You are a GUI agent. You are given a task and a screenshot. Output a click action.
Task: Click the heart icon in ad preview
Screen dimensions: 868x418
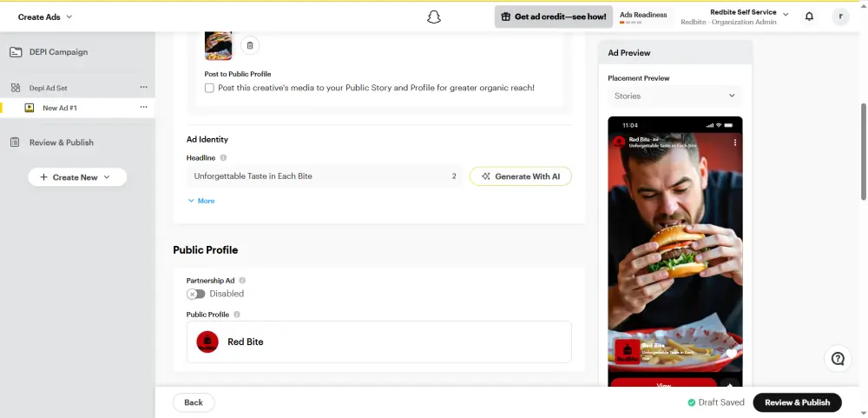(x=731, y=354)
